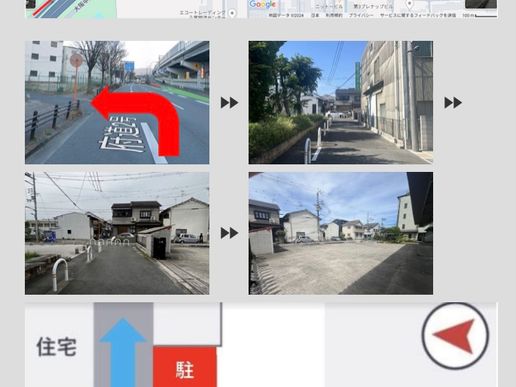
Task: Click the Google logo on the map
Action: coord(263,4)
